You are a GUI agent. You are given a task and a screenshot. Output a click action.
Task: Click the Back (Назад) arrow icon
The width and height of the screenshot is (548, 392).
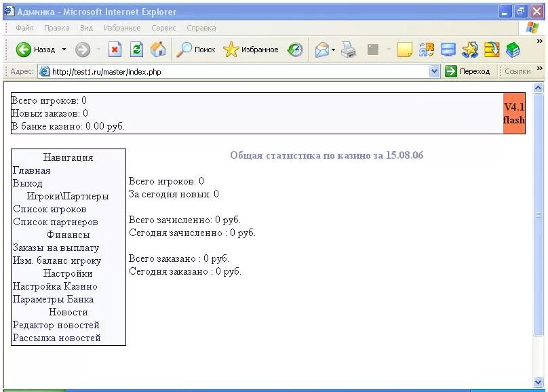(x=24, y=50)
